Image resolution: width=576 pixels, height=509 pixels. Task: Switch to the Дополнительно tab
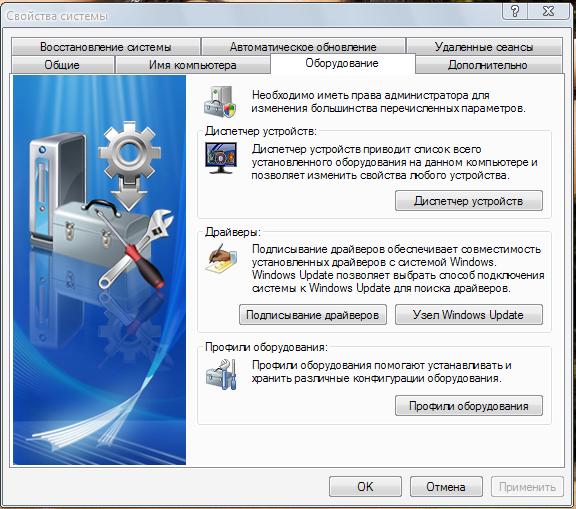pos(488,65)
